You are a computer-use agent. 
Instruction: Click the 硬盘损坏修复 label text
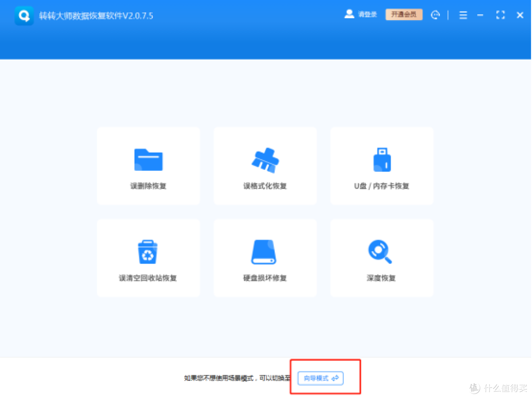[265, 278]
